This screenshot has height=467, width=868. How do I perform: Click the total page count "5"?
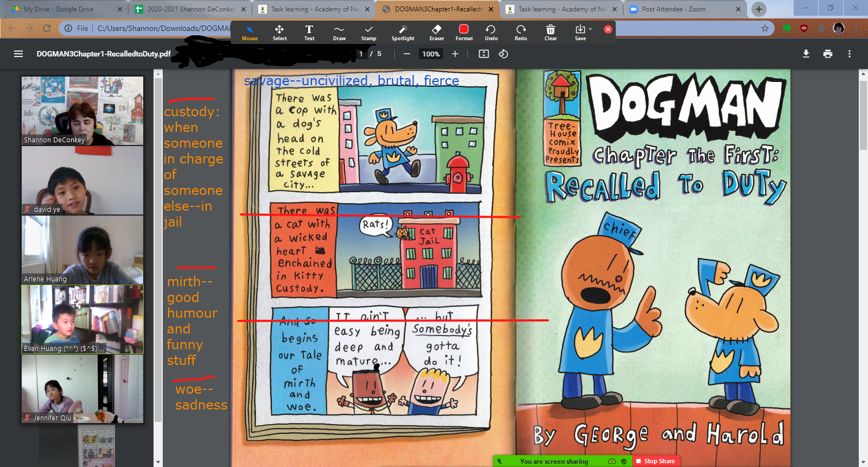click(x=379, y=54)
